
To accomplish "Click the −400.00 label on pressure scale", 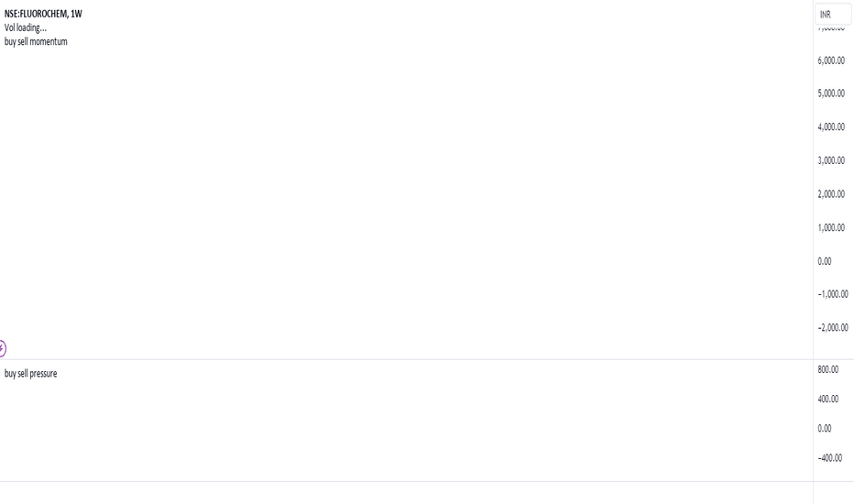I will click(x=830, y=458).
